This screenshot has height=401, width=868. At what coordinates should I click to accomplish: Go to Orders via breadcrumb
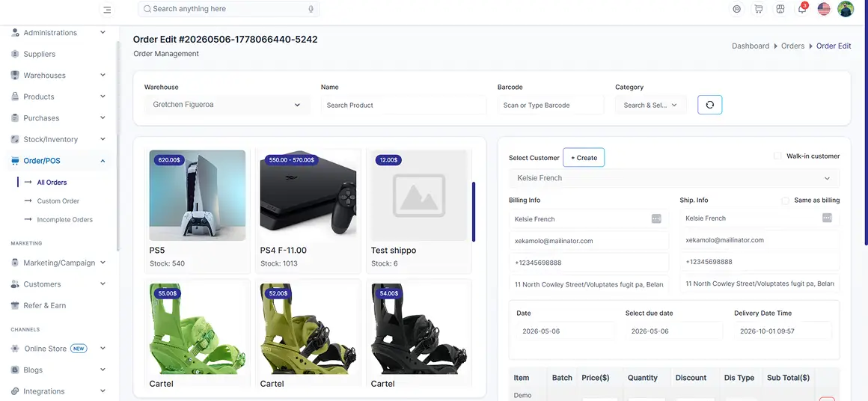coord(792,46)
